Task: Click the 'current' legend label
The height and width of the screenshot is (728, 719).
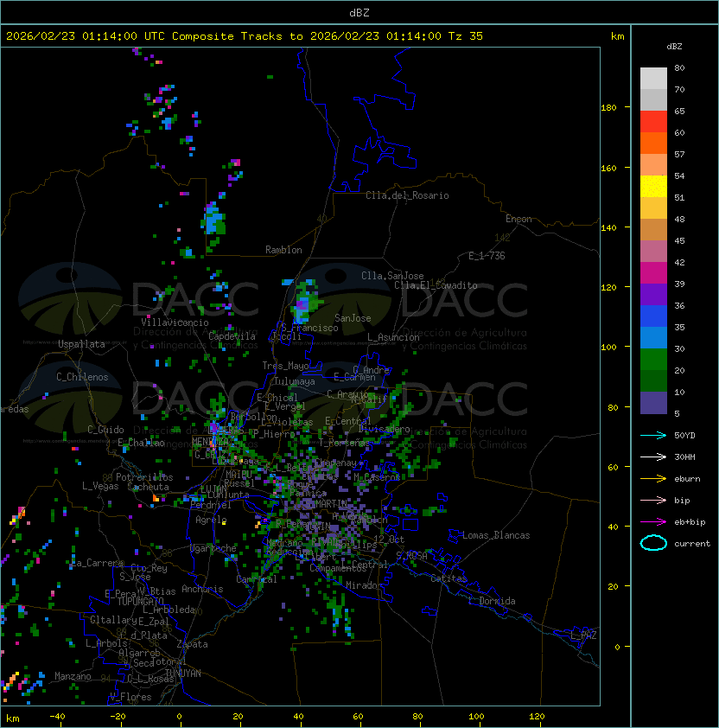Action: tap(692, 544)
